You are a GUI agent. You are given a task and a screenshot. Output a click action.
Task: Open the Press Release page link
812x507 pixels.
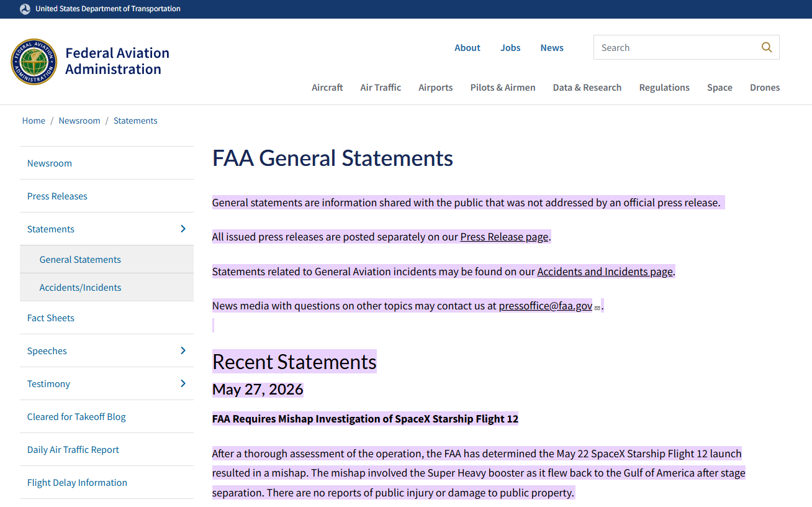click(504, 237)
